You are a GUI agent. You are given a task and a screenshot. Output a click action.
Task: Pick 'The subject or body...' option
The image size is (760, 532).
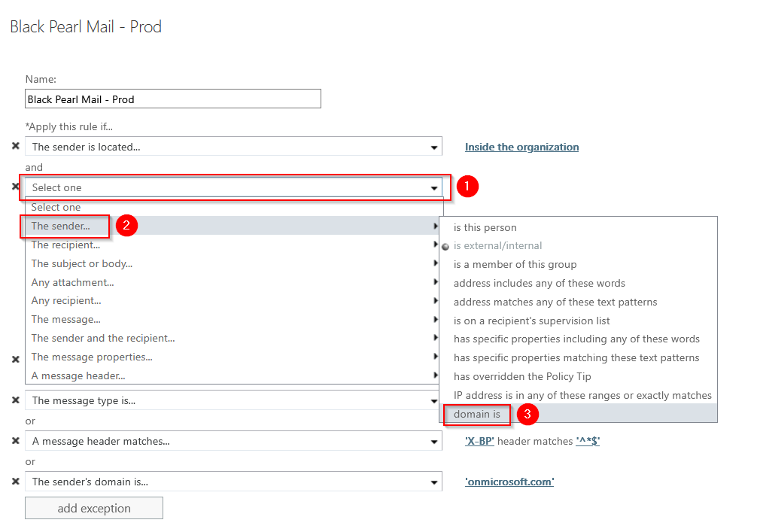pyautogui.click(x=81, y=263)
